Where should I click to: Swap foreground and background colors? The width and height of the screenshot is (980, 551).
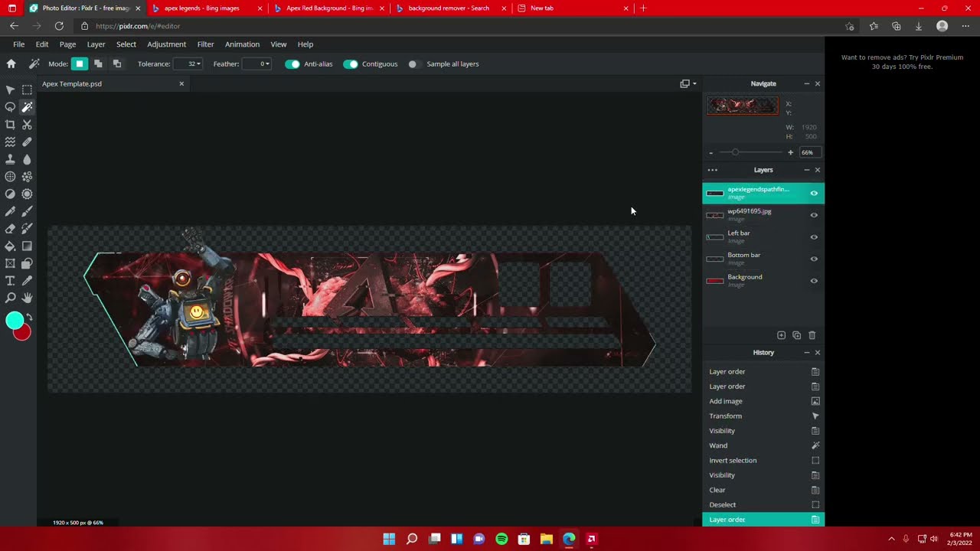29,317
